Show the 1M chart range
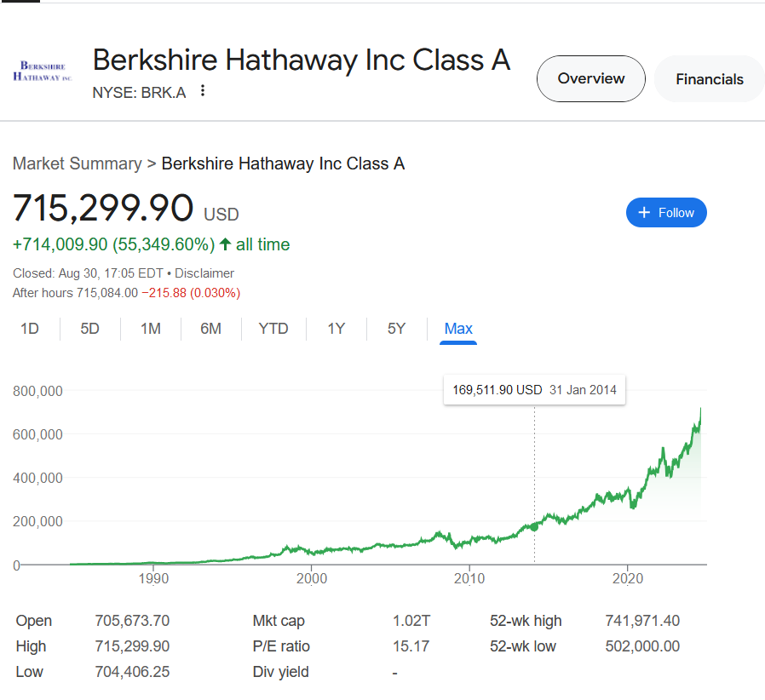 coord(151,329)
